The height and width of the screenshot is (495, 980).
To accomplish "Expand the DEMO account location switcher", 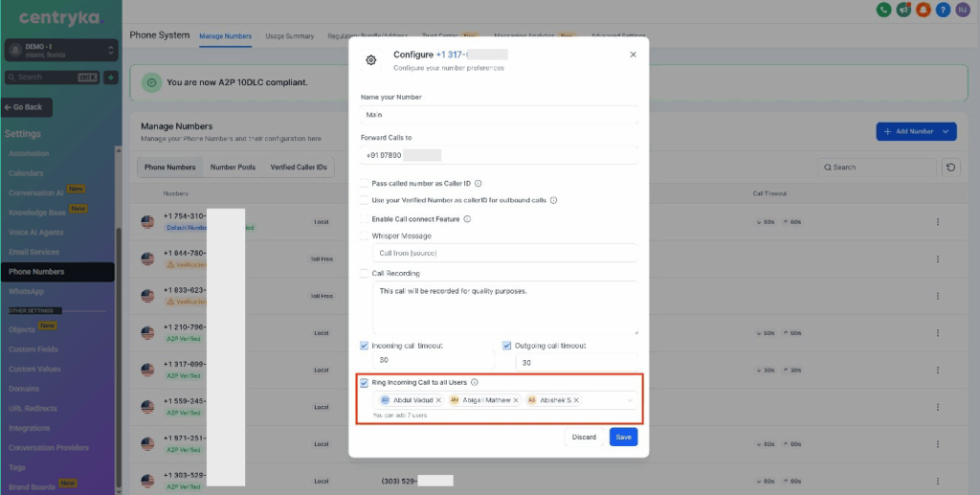I will (110, 50).
